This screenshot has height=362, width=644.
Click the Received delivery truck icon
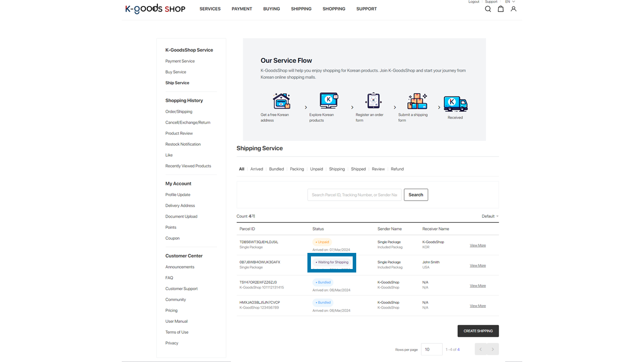455,104
